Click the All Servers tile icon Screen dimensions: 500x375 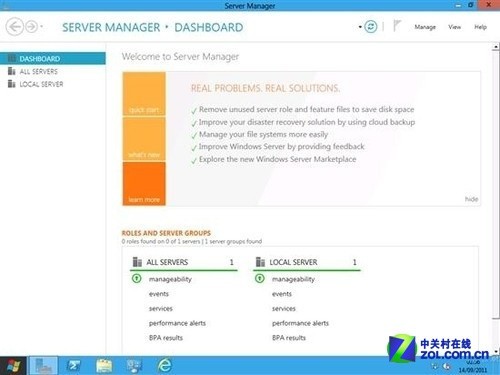pyautogui.click(x=137, y=262)
